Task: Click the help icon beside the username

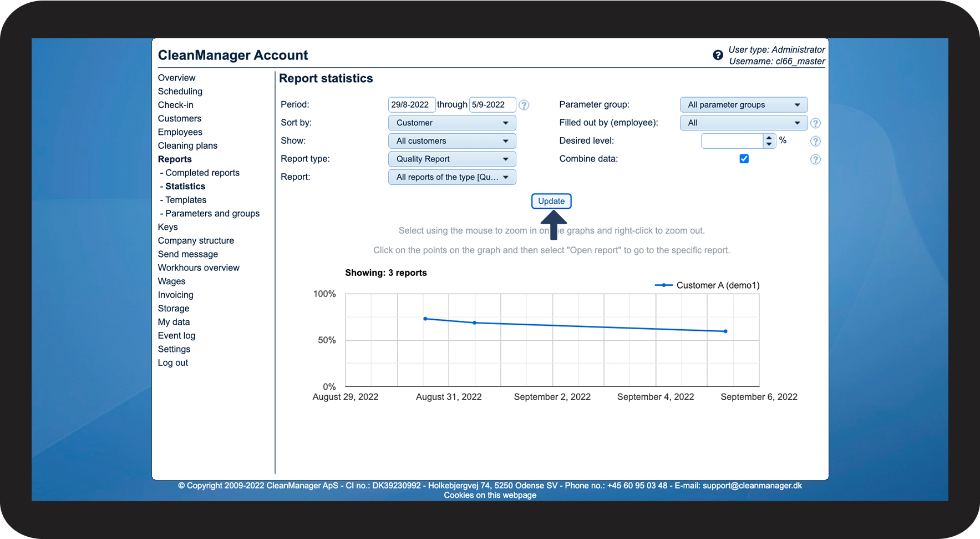Action: [x=718, y=55]
